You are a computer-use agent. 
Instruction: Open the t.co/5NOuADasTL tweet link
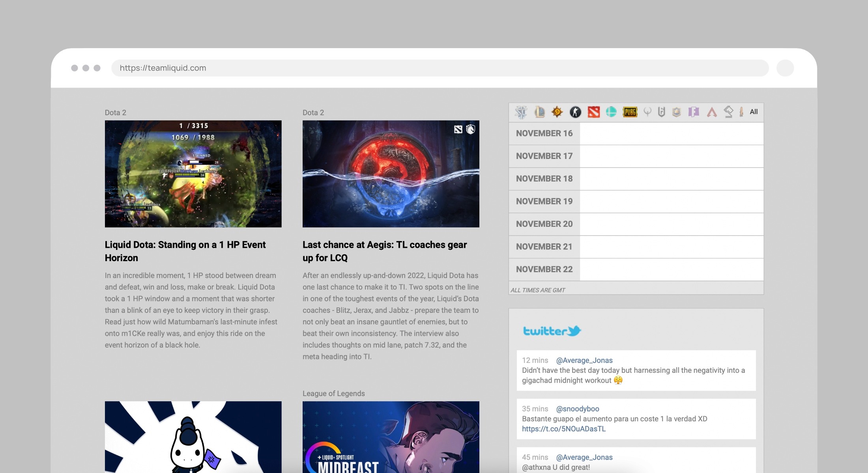point(563,429)
